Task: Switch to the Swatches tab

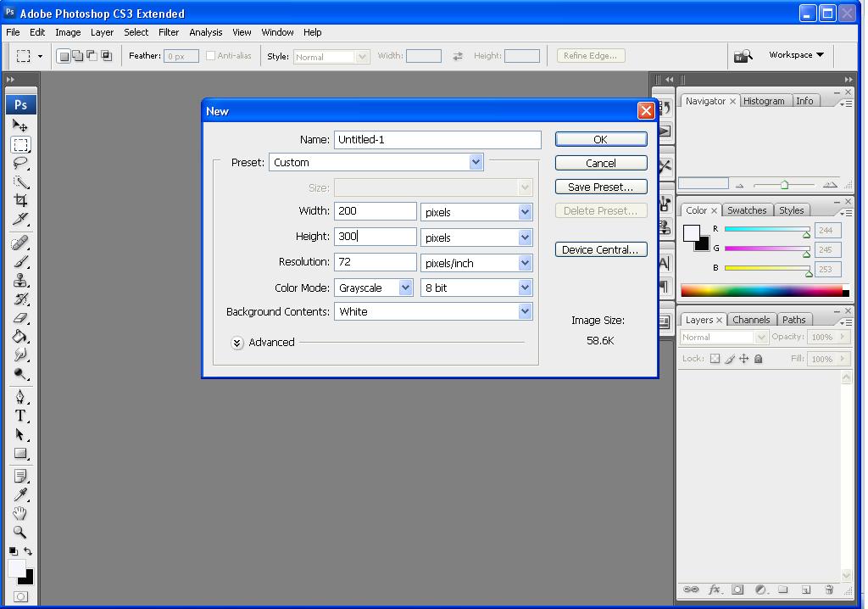Action: 747,210
